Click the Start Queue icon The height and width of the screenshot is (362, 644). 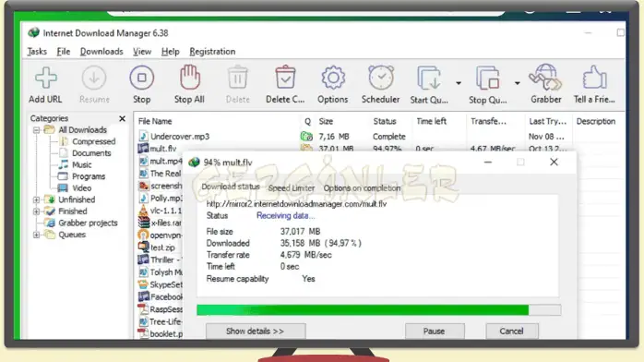coord(429,78)
